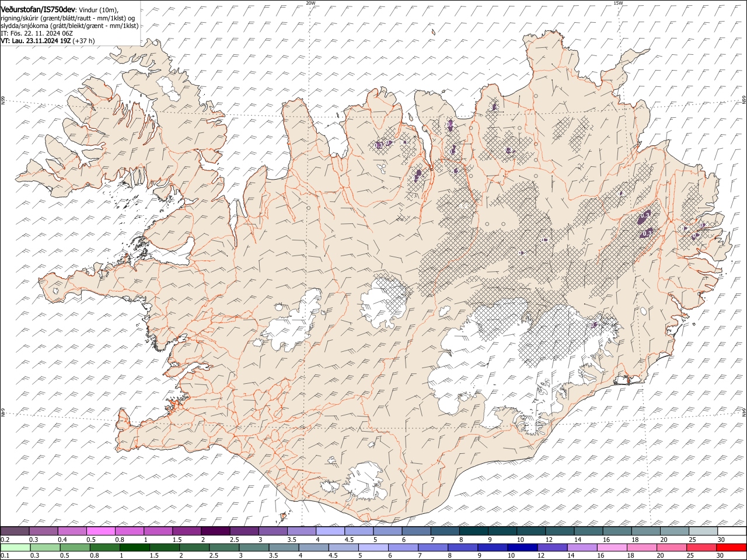Viewport: 747px width, 560px height.
Task: Click the 18 label under the green-red legend
Action: [x=630, y=555]
